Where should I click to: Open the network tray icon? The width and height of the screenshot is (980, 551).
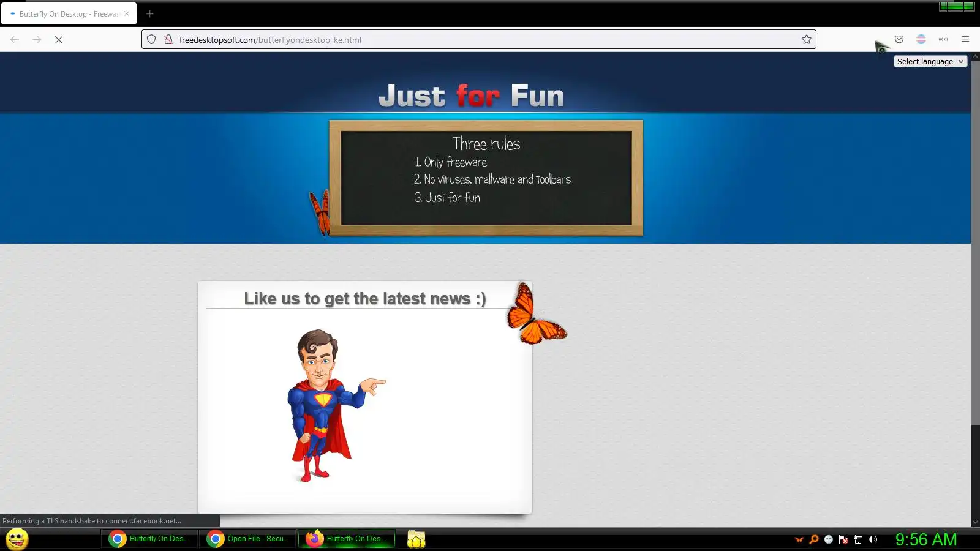tap(858, 539)
